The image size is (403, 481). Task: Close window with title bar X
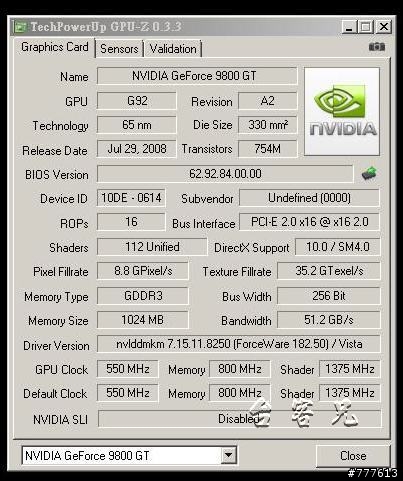coord(384,27)
